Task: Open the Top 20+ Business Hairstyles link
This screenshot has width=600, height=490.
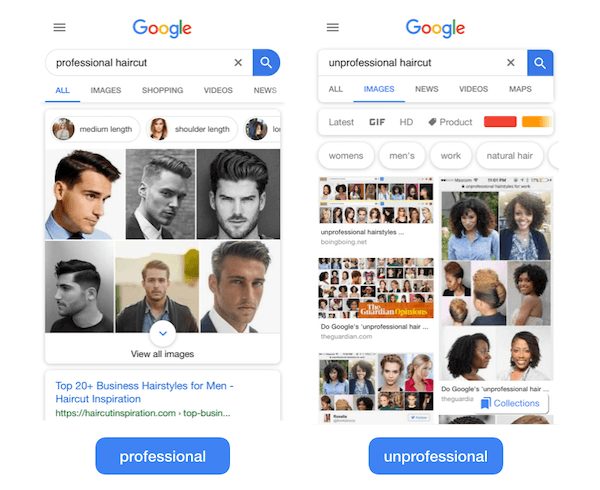Action: 145,392
